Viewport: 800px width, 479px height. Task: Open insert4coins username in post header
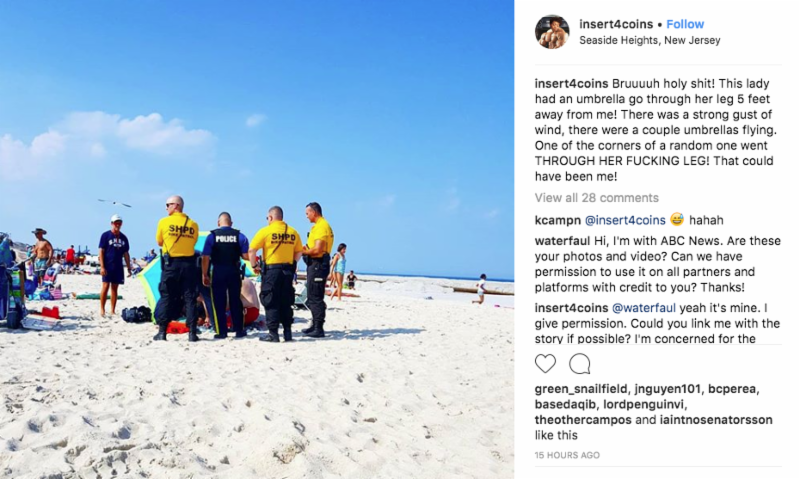616,24
